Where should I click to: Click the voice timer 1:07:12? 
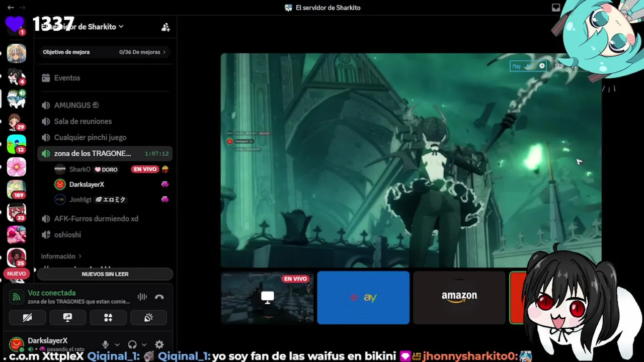(156, 153)
